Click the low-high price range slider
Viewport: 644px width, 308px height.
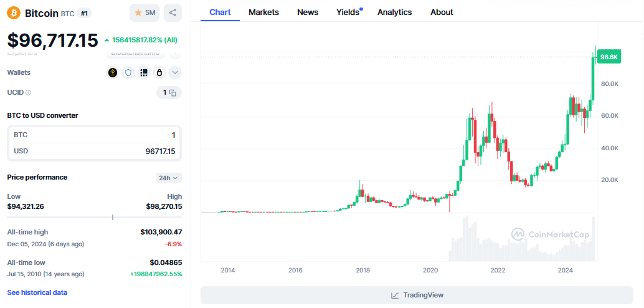point(94,217)
